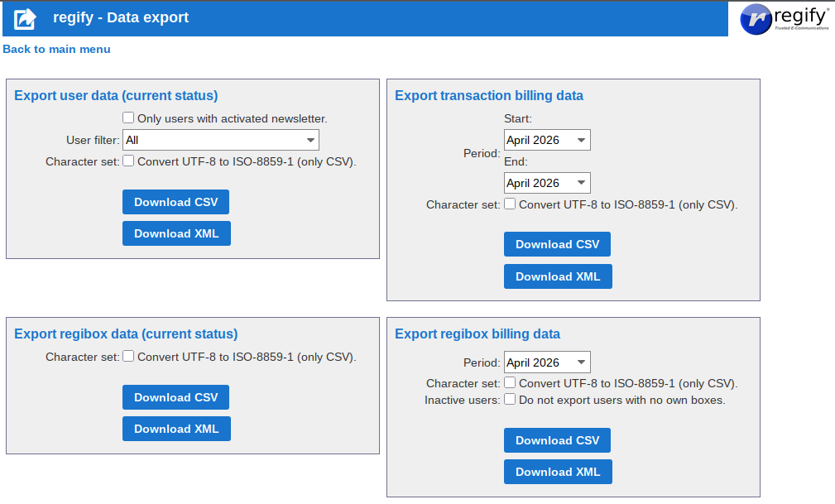Enable only users with activated newsletter
Image resolution: width=835 pixels, height=504 pixels.
click(x=128, y=118)
